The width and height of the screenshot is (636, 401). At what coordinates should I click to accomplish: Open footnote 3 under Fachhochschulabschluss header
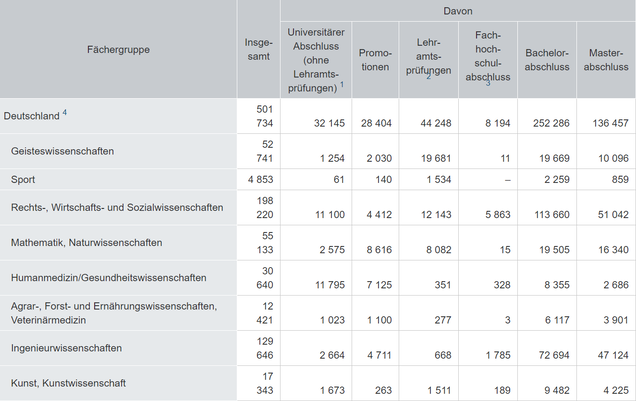(x=488, y=84)
